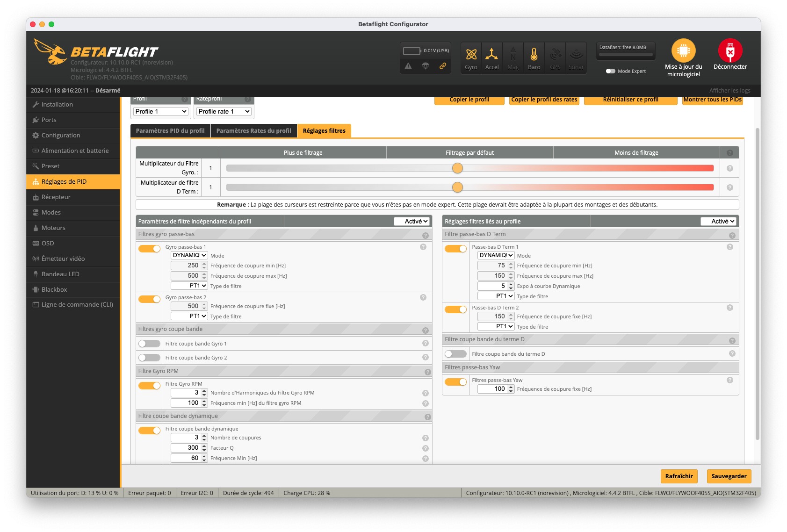Click the Accel sensor icon
Image resolution: width=787 pixels, height=532 pixels.
[491, 54]
